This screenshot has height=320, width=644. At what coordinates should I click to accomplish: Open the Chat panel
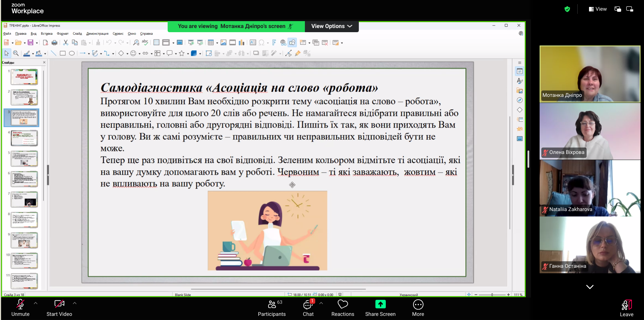coord(308,308)
